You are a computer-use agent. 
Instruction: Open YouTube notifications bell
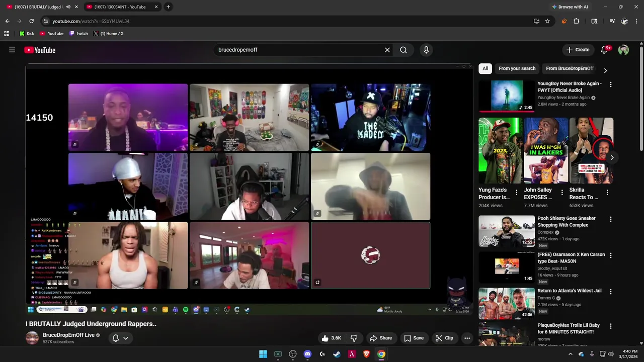(605, 50)
